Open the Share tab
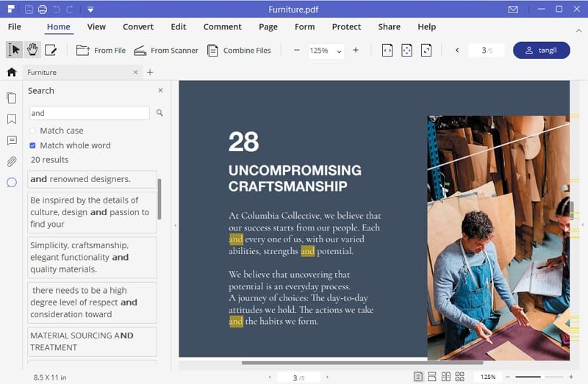The width and height of the screenshot is (588, 384). [390, 27]
